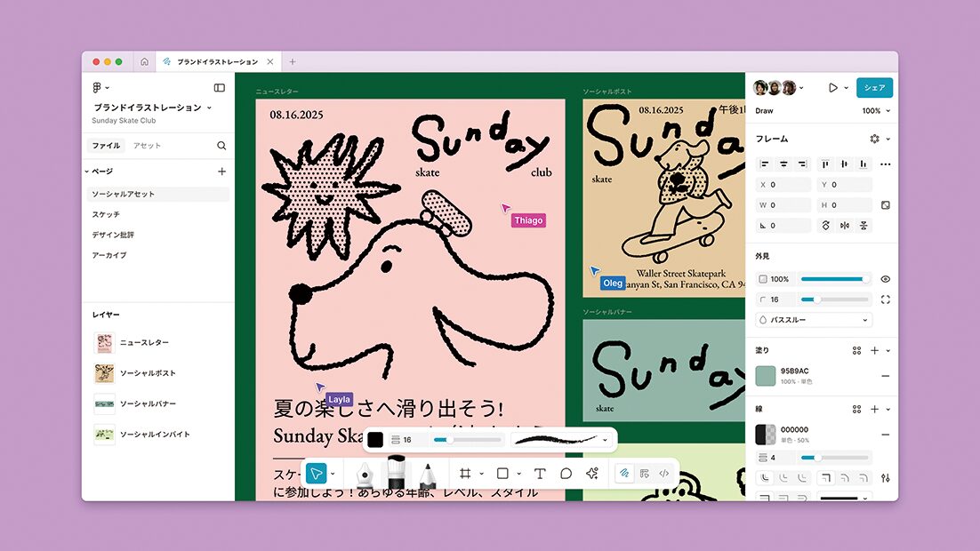Click the search icon in left panel

221,146
